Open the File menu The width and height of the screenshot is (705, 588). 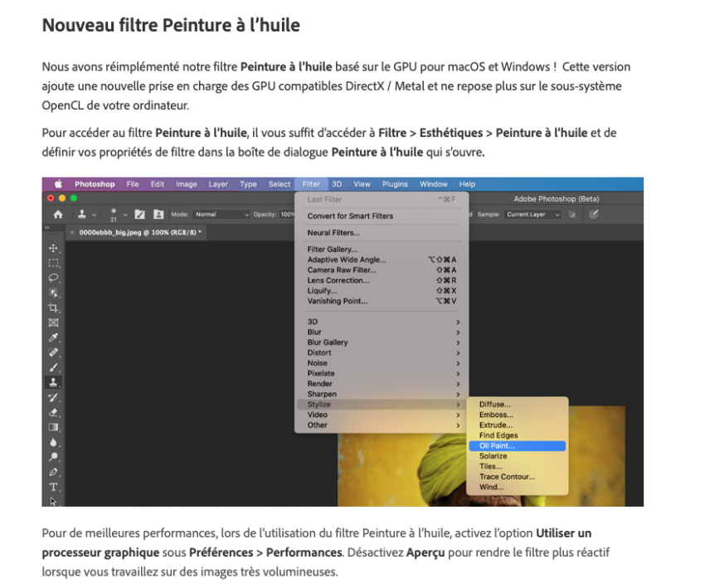click(133, 184)
